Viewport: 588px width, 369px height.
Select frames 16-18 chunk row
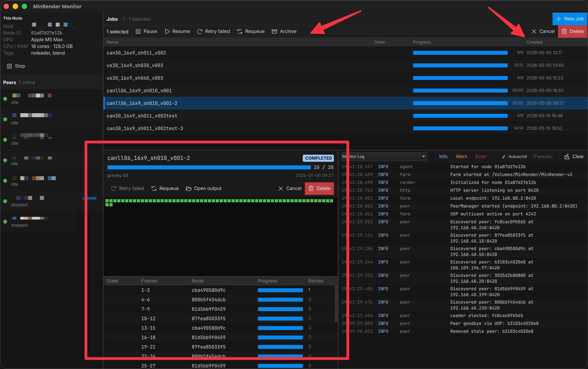(219, 337)
